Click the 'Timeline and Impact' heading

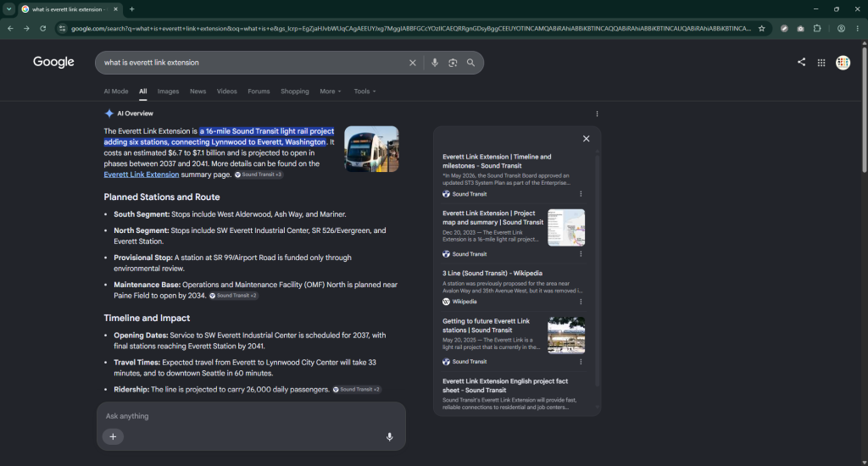click(x=147, y=319)
